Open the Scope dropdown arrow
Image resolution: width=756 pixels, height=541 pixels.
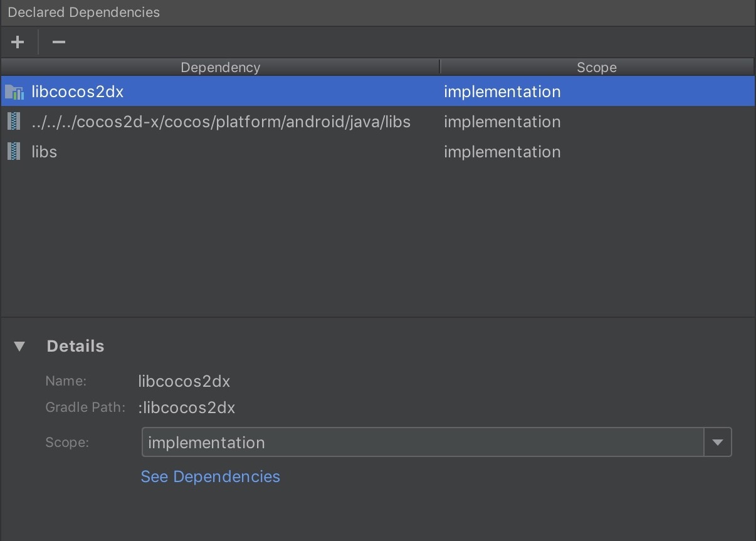[x=718, y=443]
